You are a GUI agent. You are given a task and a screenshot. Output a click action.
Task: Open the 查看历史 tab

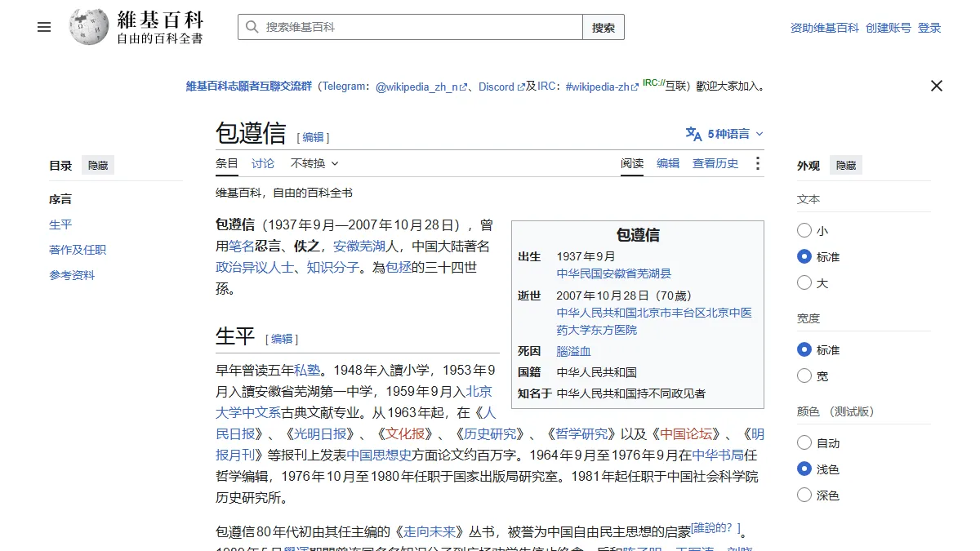point(715,163)
